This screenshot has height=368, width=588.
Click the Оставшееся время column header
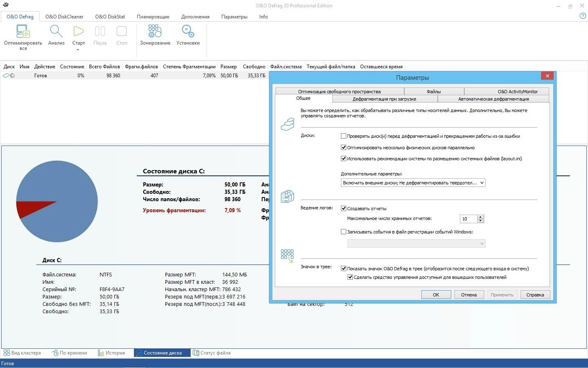(x=381, y=67)
